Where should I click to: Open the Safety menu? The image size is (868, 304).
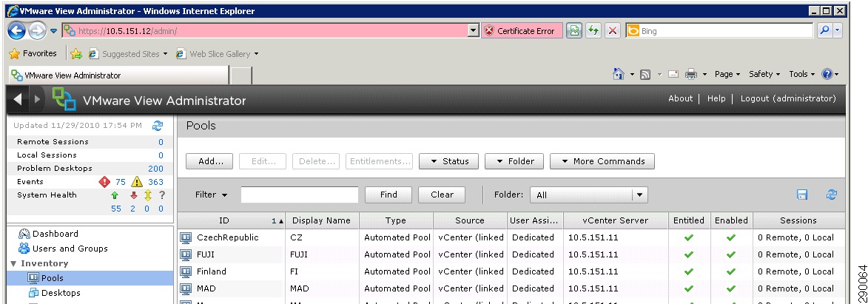coord(764,74)
